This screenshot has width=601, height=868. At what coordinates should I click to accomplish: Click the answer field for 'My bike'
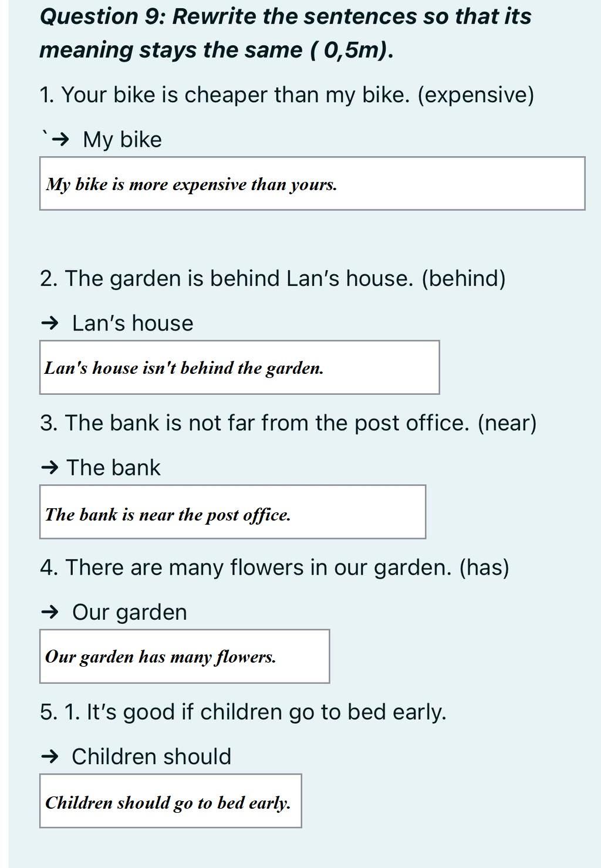(x=312, y=183)
